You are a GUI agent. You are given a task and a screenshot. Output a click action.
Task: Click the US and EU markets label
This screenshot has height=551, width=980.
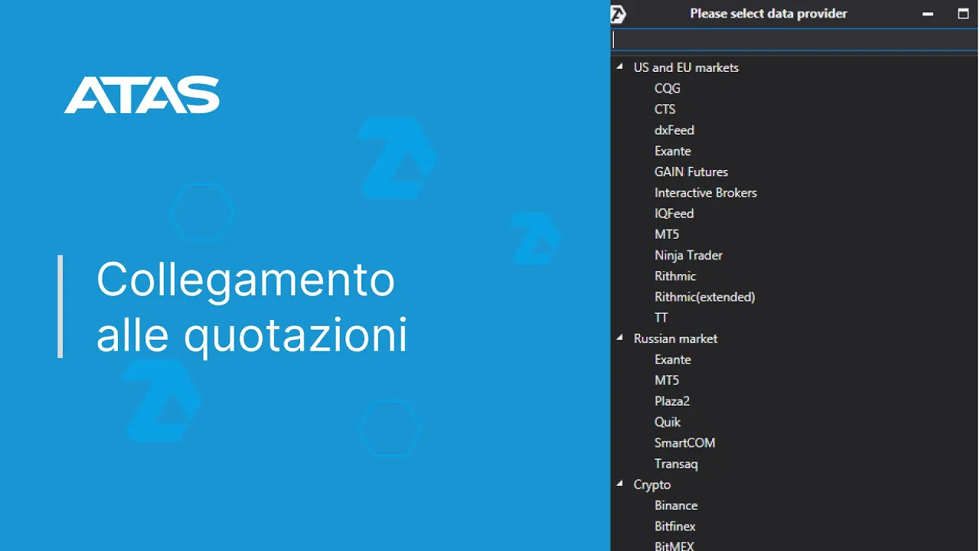click(x=686, y=67)
